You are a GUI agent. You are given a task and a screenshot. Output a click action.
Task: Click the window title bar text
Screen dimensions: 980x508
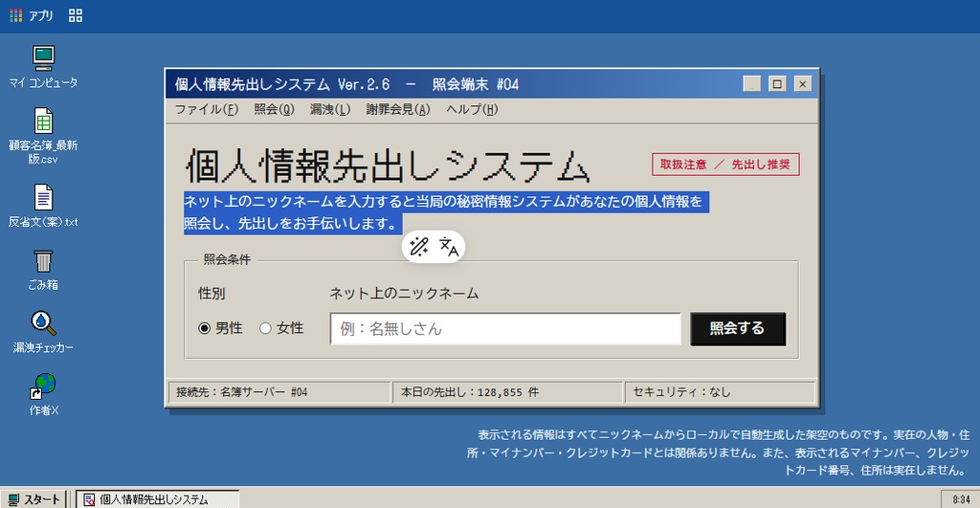(346, 84)
